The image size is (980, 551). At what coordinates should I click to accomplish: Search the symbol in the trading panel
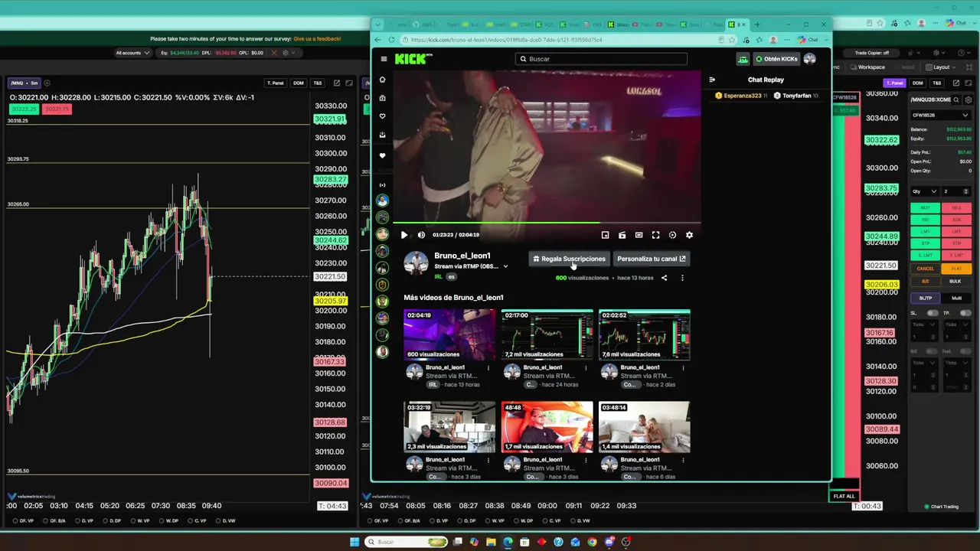tap(956, 99)
